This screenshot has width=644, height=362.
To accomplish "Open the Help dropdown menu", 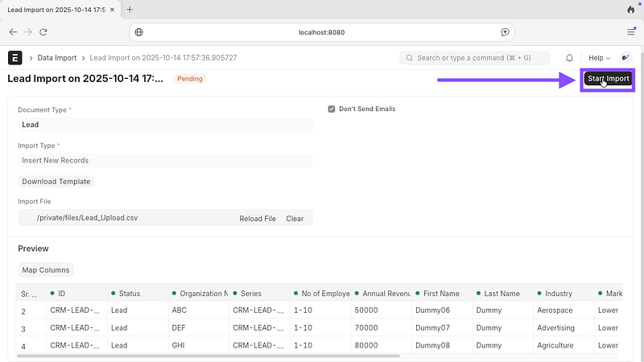I will [600, 58].
